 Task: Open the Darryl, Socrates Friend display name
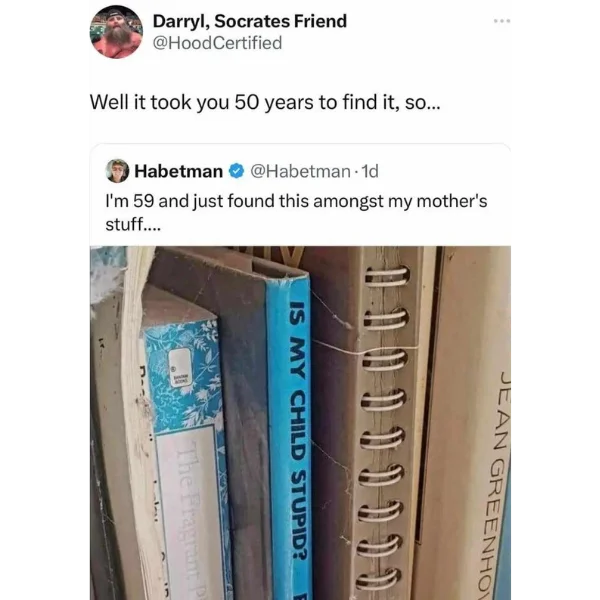[249, 21]
